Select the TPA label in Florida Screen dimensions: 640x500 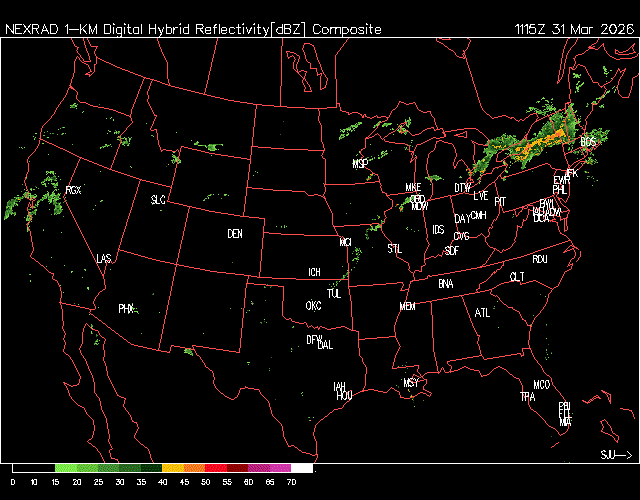coord(527,397)
